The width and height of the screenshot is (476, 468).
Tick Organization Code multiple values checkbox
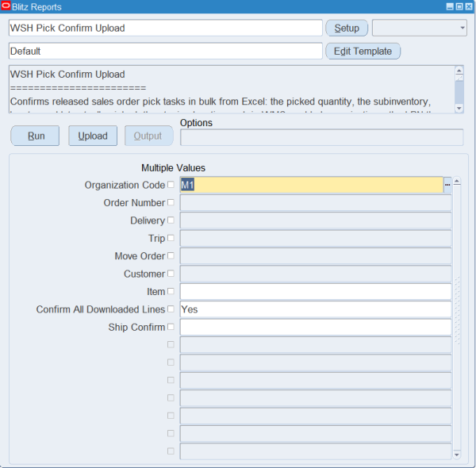click(x=171, y=185)
